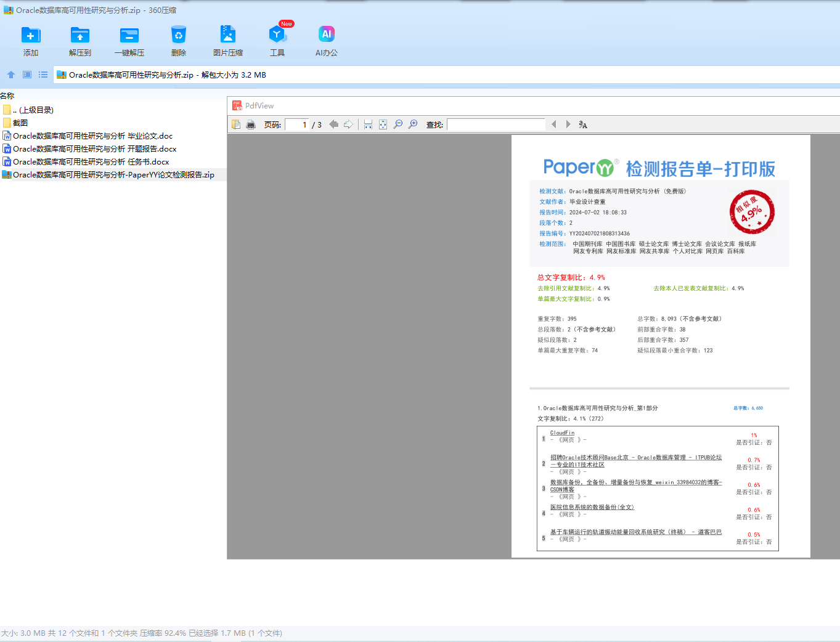The height and width of the screenshot is (642, 840).
Task: Click the 查找 search text field
Action: coord(496,124)
